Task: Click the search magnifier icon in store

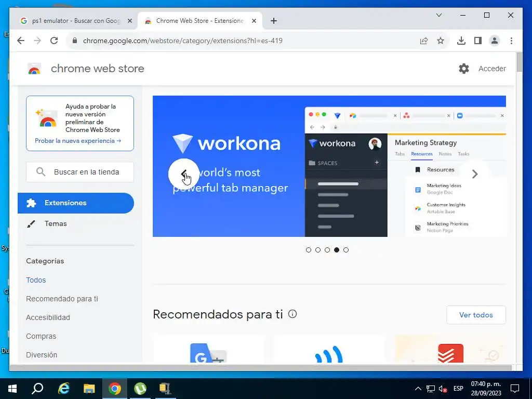Action: tap(41, 172)
